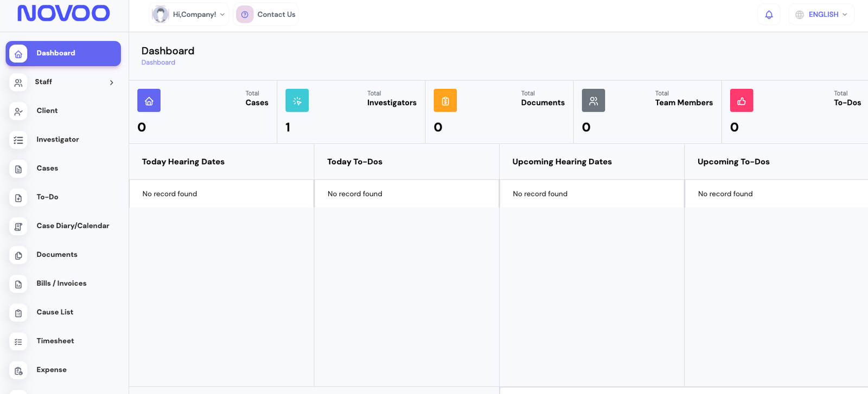Click the Timesheet sidebar icon
This screenshot has height=394, width=868.
coord(18,341)
